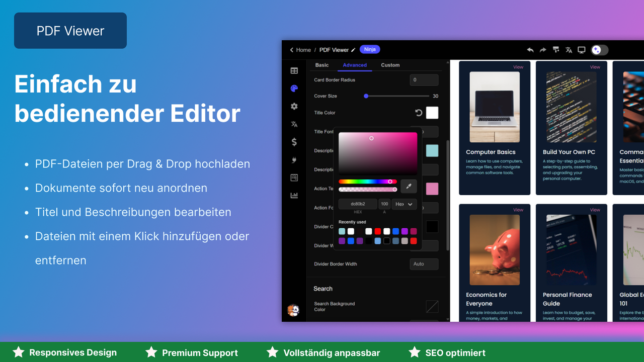644x362 pixels.
Task: Click the Personal Finance Guide title
Action: coord(567,299)
